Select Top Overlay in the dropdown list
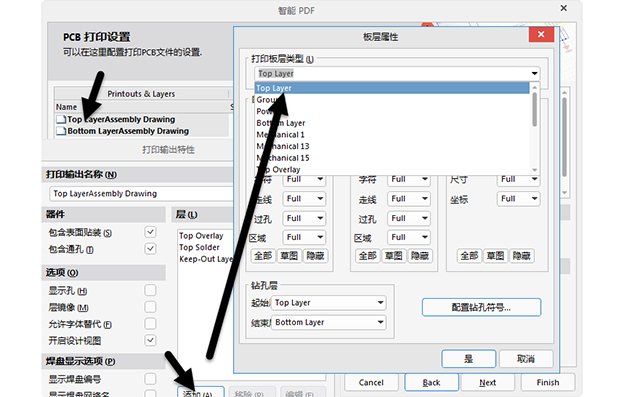The image size is (640, 397). pos(392,169)
